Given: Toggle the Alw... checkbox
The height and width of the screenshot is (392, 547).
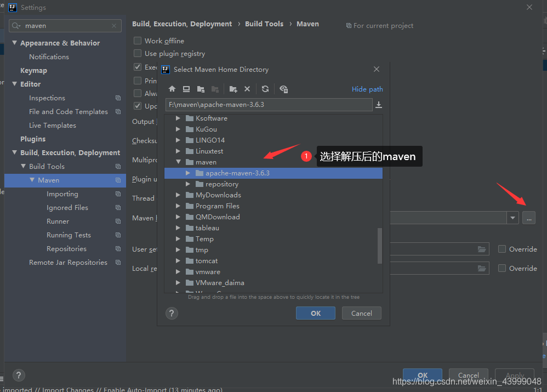Looking at the screenshot, I should [x=138, y=93].
